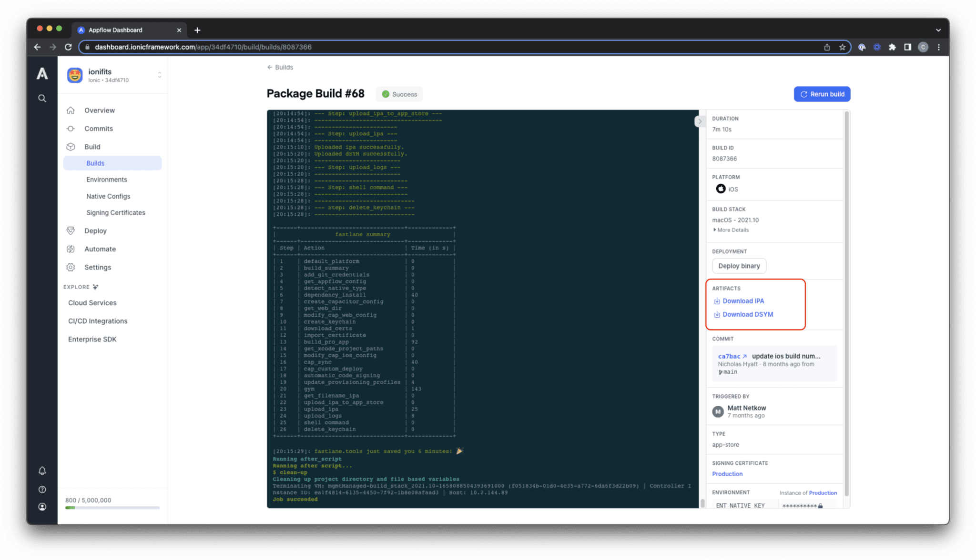Click the details panel scrollbar

click(847, 305)
